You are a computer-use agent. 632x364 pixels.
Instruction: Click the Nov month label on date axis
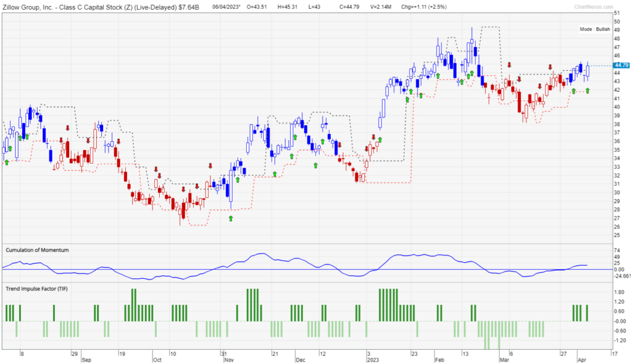[x=229, y=360]
